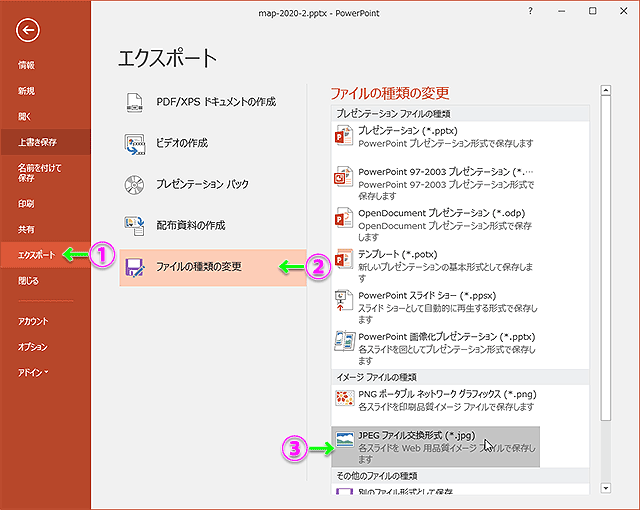This screenshot has width=640, height=510.
Task: Click the presentation pack CD icon
Action: tap(134, 184)
